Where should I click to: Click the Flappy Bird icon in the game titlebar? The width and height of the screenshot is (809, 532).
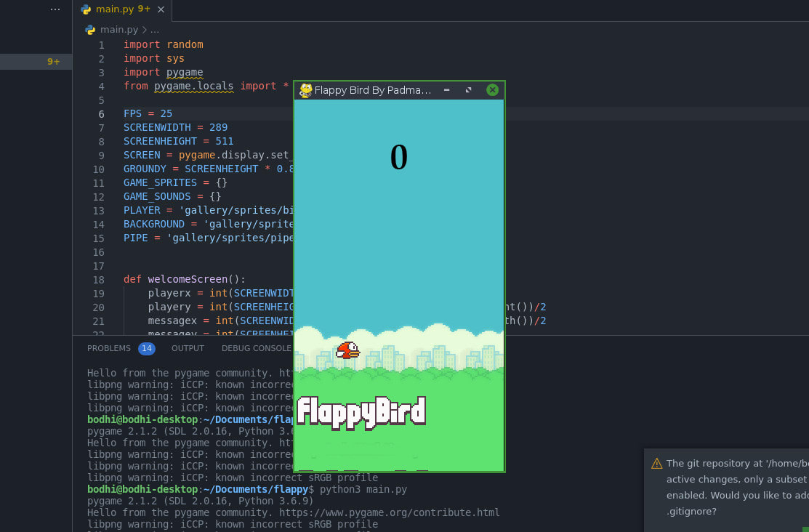[305, 90]
